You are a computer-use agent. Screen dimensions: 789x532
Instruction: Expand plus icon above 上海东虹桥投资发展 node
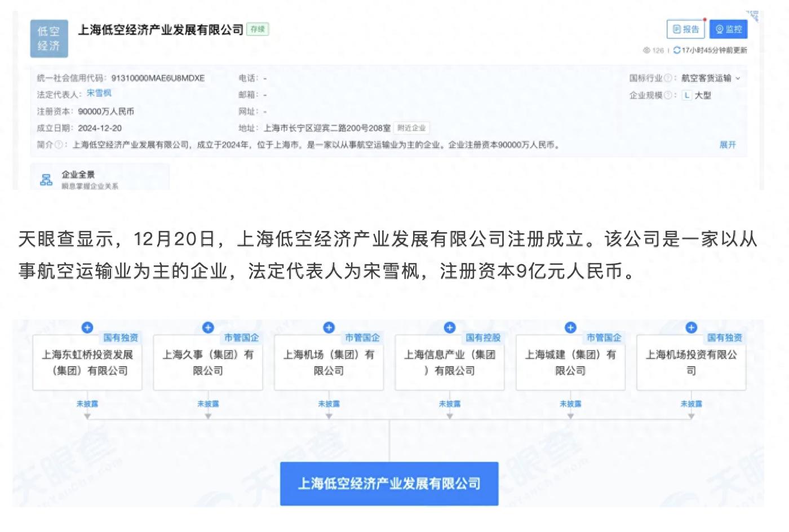tap(87, 327)
